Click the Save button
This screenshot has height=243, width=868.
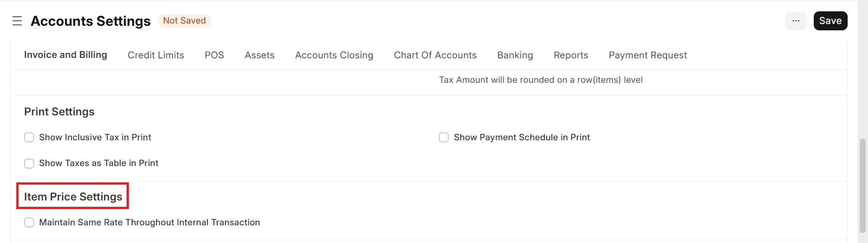click(x=830, y=21)
